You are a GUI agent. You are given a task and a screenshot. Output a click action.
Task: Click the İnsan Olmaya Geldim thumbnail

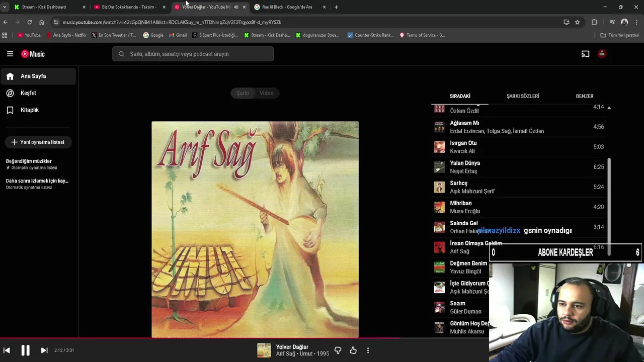[x=439, y=247]
